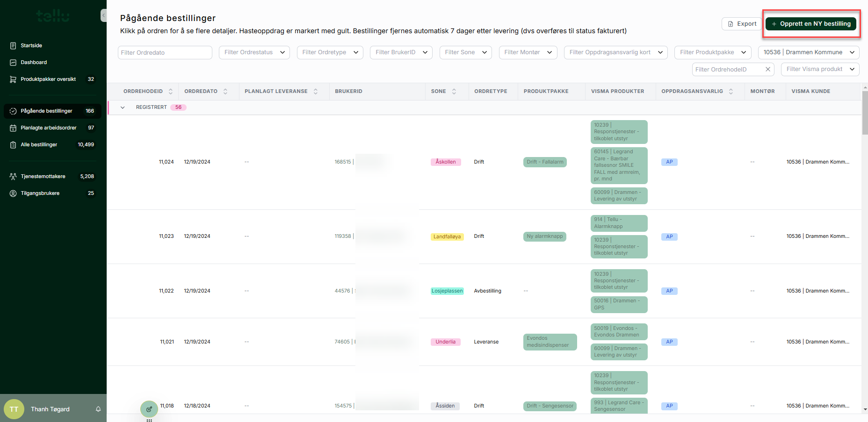This screenshot has width=868, height=422.
Task: Click the floating edit pencil icon
Action: click(x=149, y=409)
